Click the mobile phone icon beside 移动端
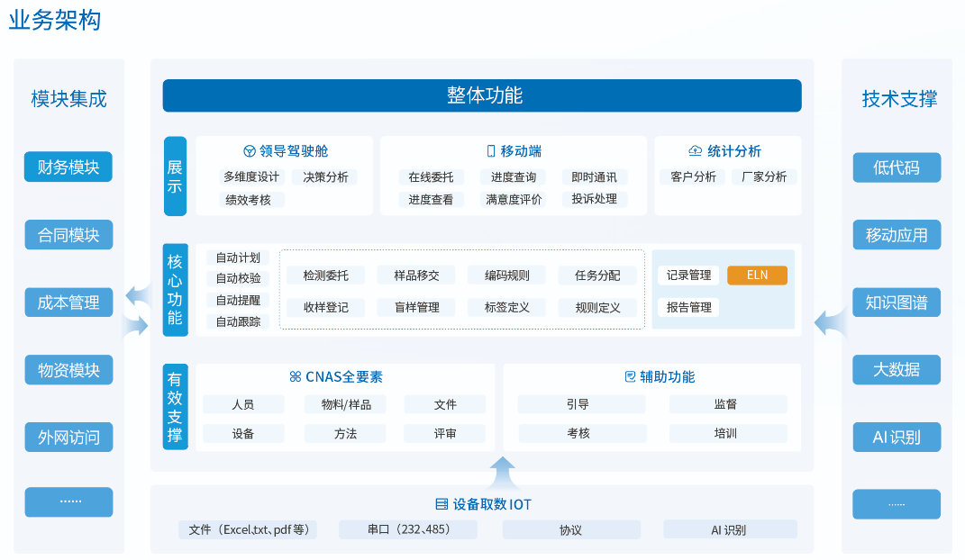This screenshot has width=965, height=560. (x=491, y=151)
